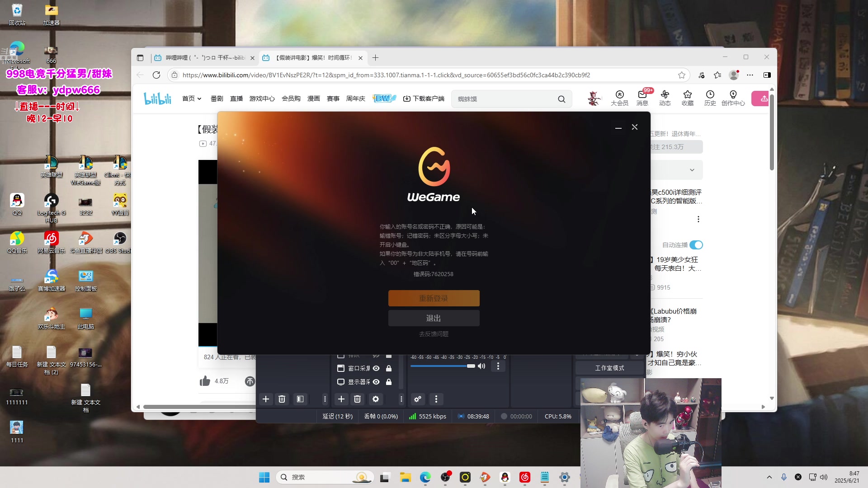
Task: Click the Edge vertical scrollbar
Action: tap(772, 132)
